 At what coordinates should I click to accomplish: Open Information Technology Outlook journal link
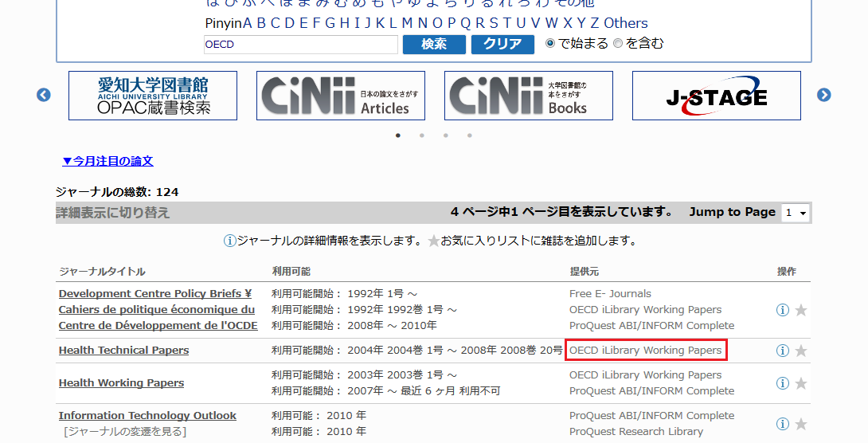coord(147,416)
